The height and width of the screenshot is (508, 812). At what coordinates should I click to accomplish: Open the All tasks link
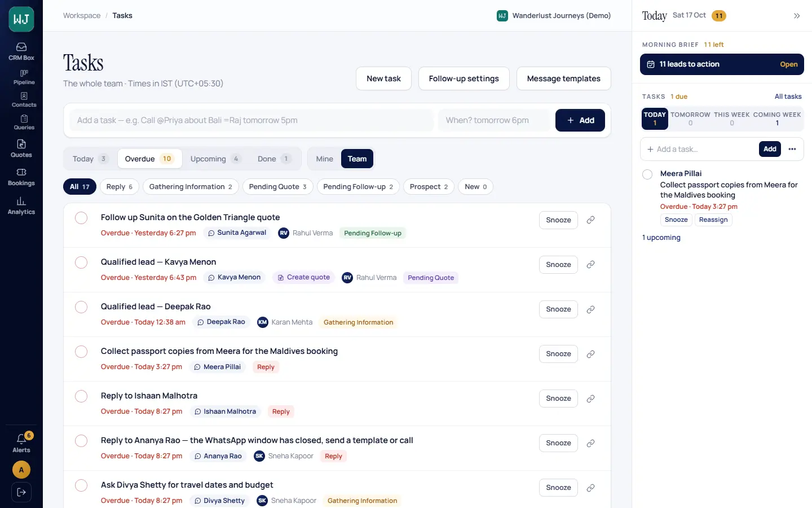pos(788,97)
